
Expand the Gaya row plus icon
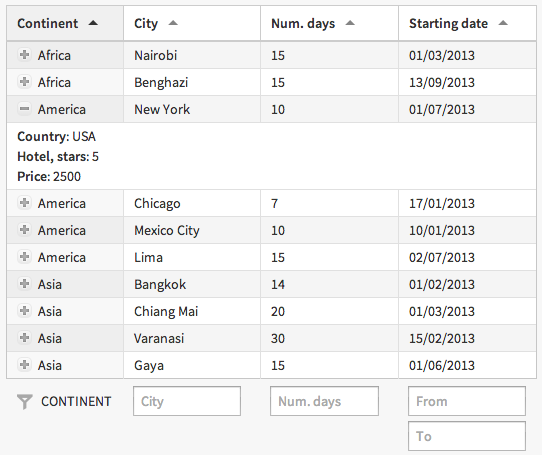tap(24, 364)
